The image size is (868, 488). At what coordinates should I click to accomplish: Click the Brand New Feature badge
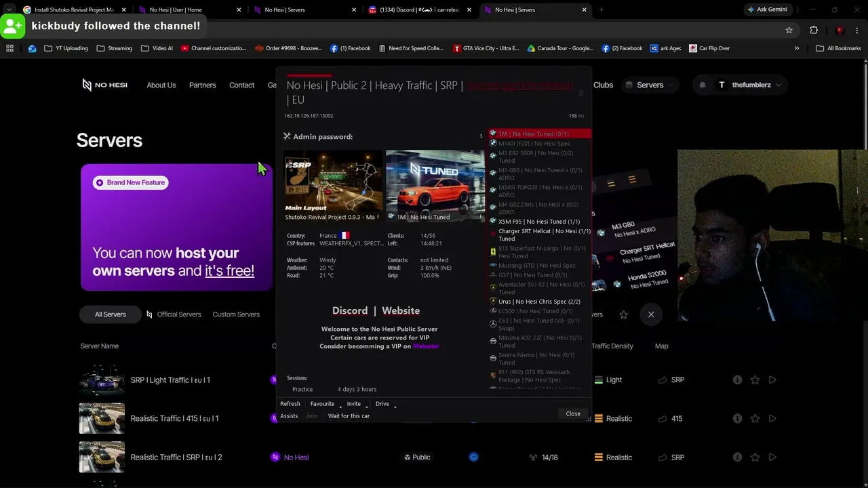coord(130,182)
